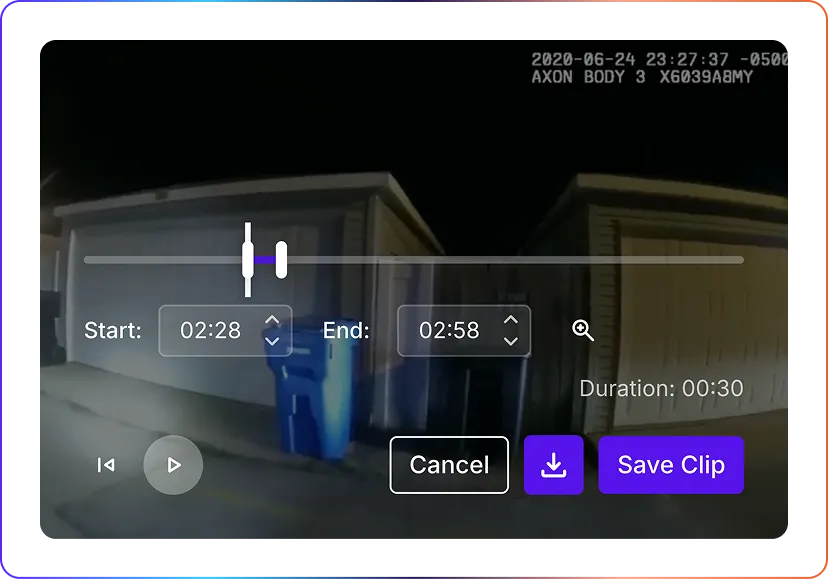Click the Start time field 02:28

point(225,331)
